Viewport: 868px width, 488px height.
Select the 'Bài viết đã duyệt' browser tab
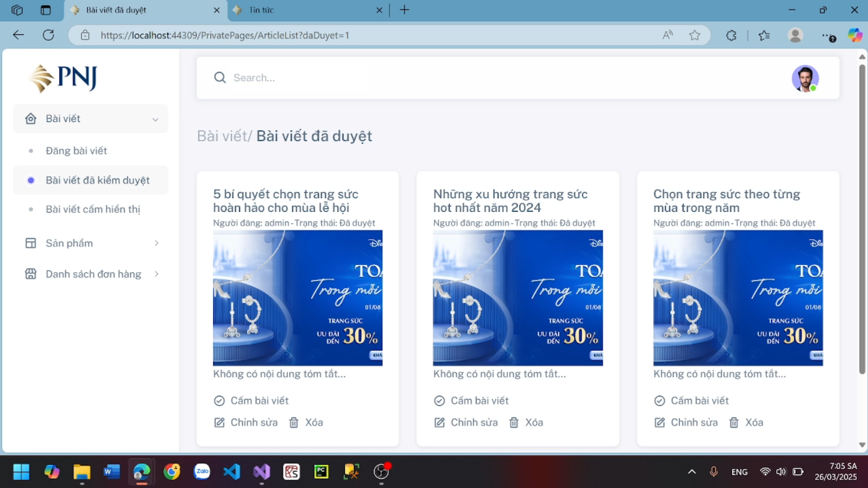pos(145,10)
